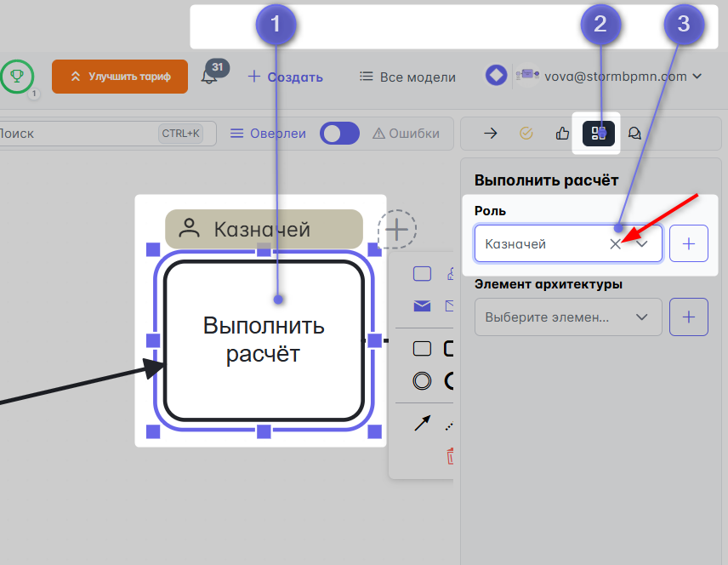Select the highlighted architecture elements tab icon
728x565 pixels.
(x=598, y=133)
